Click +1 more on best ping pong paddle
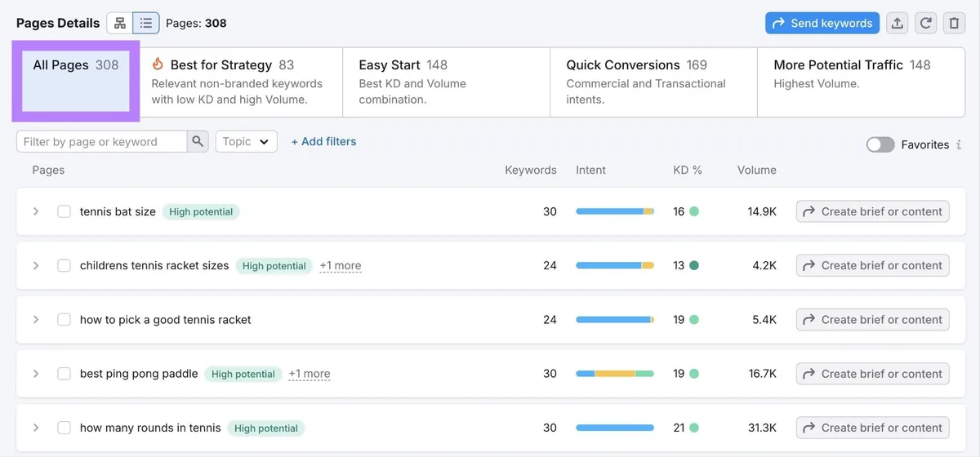Screen dimensions: 980x457 310,374
